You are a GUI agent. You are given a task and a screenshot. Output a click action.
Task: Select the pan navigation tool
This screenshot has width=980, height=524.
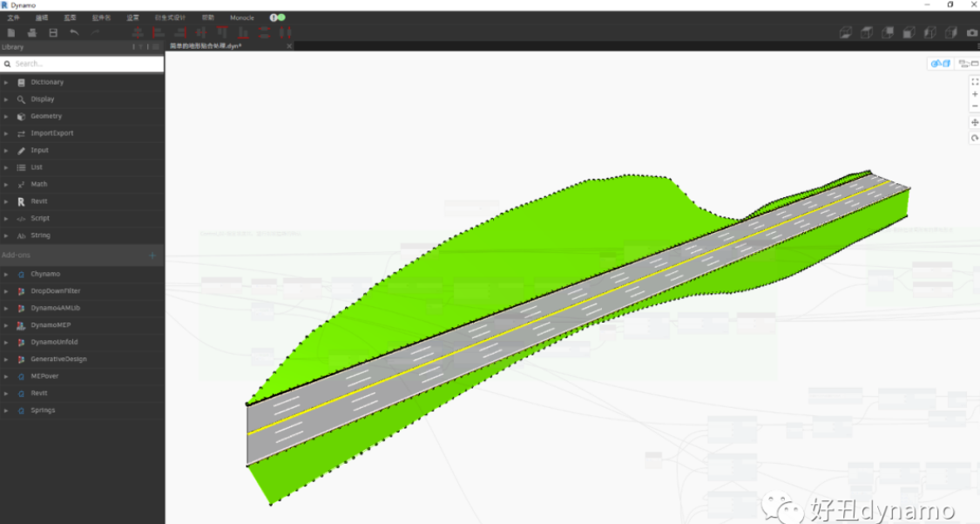(x=975, y=123)
